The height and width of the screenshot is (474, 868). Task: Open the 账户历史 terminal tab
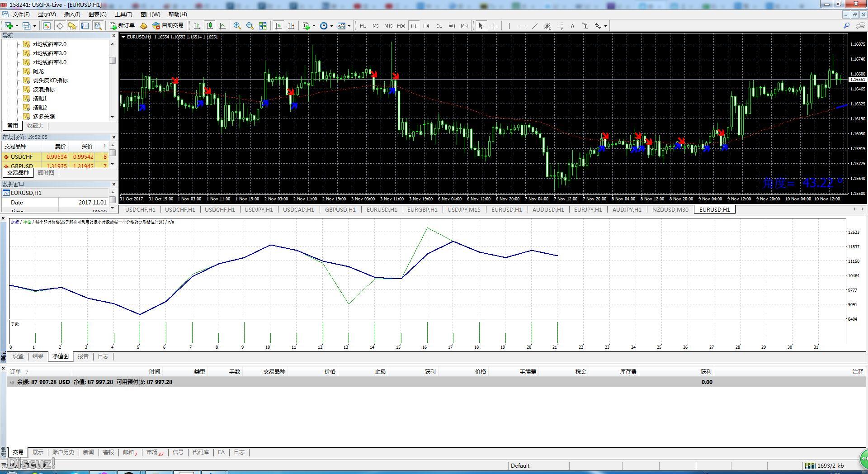coord(63,452)
